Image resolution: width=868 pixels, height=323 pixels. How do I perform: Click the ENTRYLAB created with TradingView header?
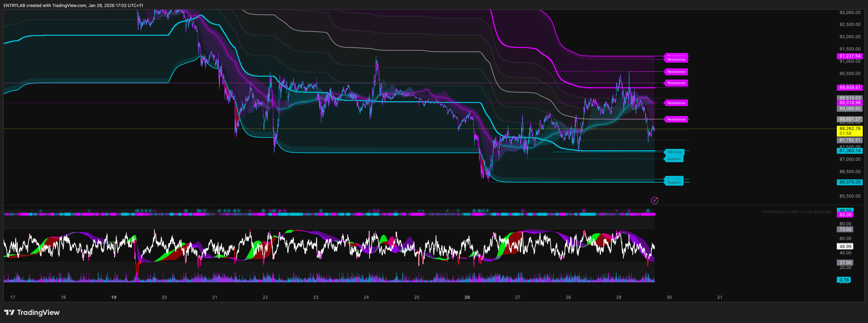point(73,5)
